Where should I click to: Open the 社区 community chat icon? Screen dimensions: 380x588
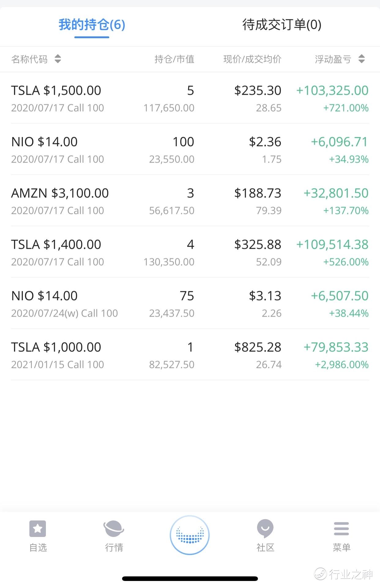coord(265,529)
